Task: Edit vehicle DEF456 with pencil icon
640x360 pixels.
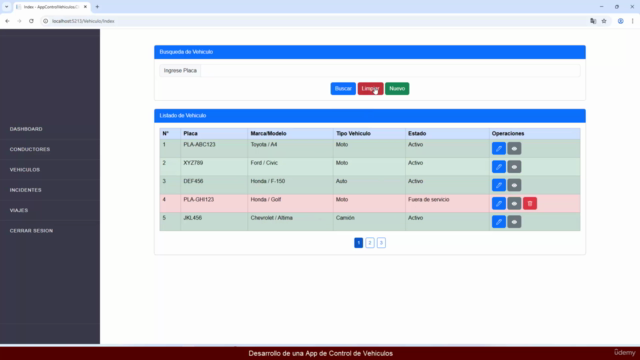Action: point(499,185)
